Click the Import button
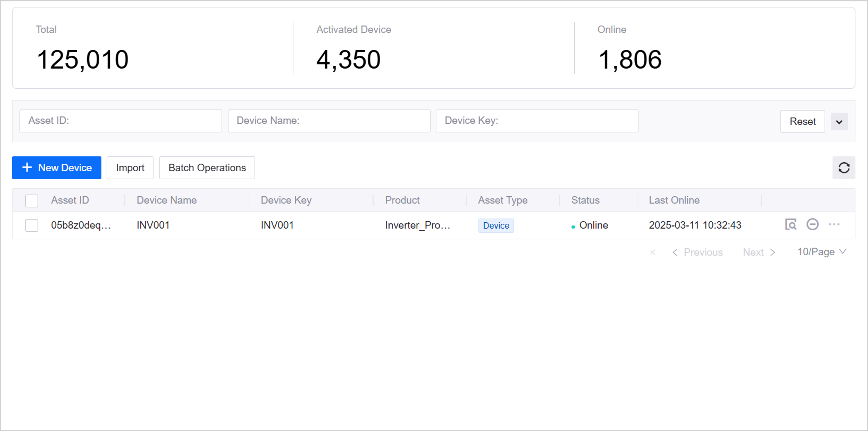This screenshot has width=868, height=431. coord(130,168)
